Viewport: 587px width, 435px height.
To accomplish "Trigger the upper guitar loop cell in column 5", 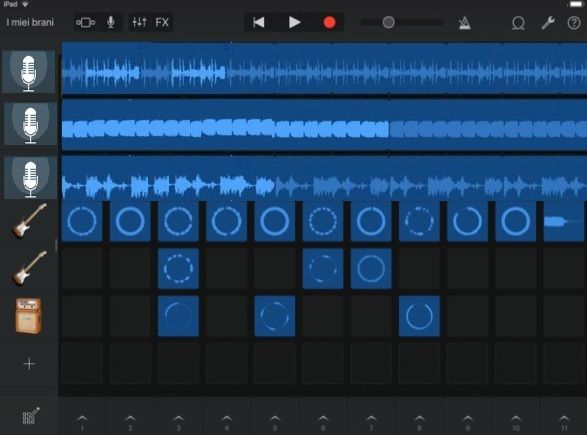I will 275,221.
